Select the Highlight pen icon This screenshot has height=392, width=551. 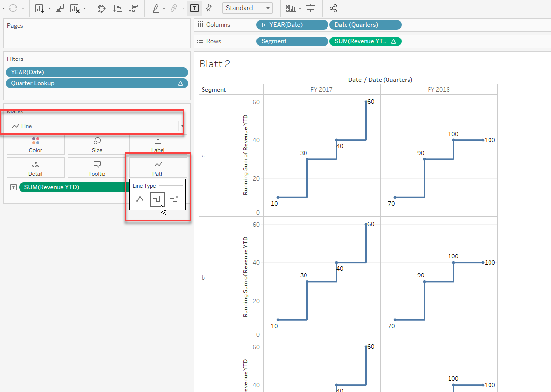click(156, 8)
